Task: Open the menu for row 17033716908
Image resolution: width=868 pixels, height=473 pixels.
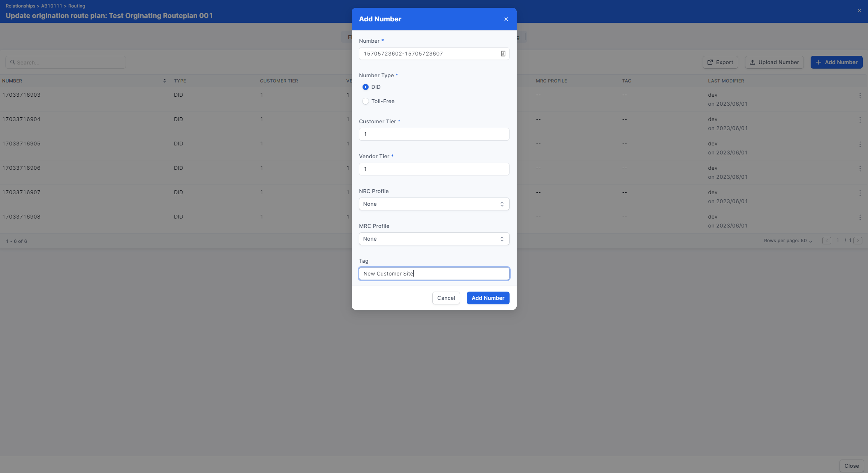Action: coord(860,217)
